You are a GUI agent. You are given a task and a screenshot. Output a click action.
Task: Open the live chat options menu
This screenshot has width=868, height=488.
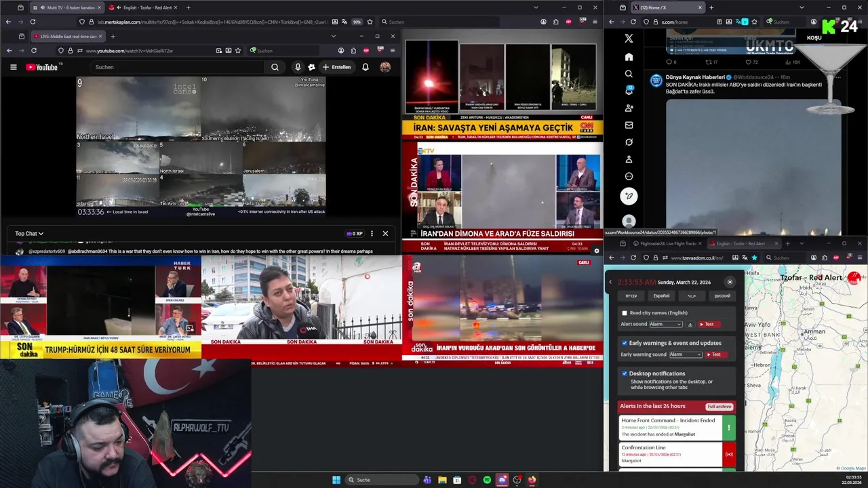tap(372, 234)
